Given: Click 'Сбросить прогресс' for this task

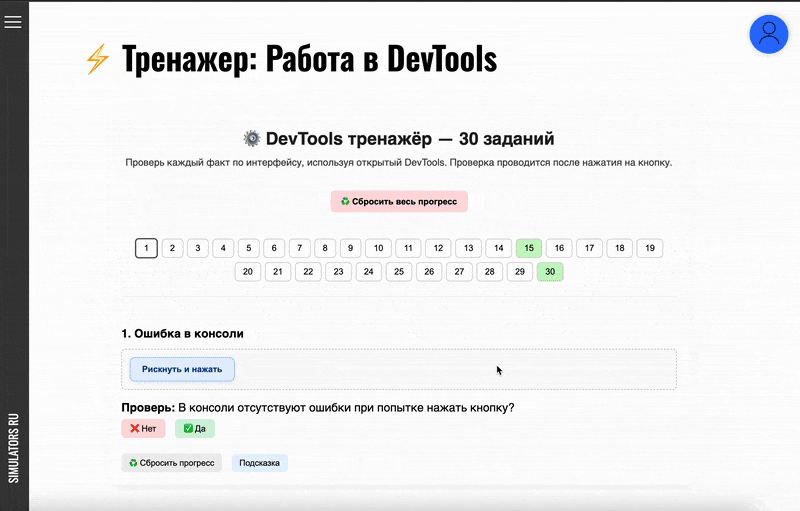Looking at the screenshot, I should click(171, 463).
